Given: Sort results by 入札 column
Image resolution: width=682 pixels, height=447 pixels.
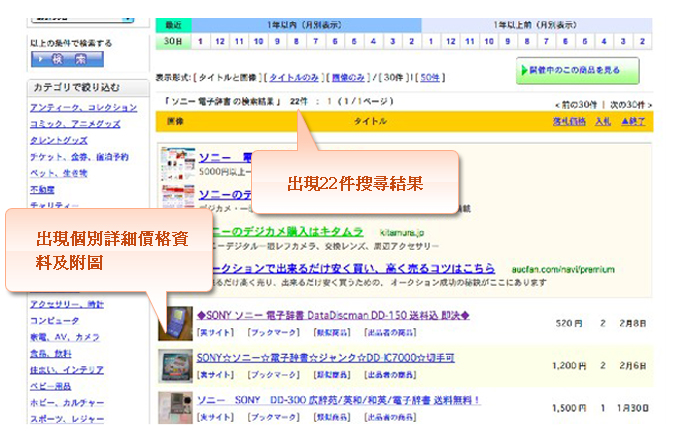Looking at the screenshot, I should [x=603, y=121].
